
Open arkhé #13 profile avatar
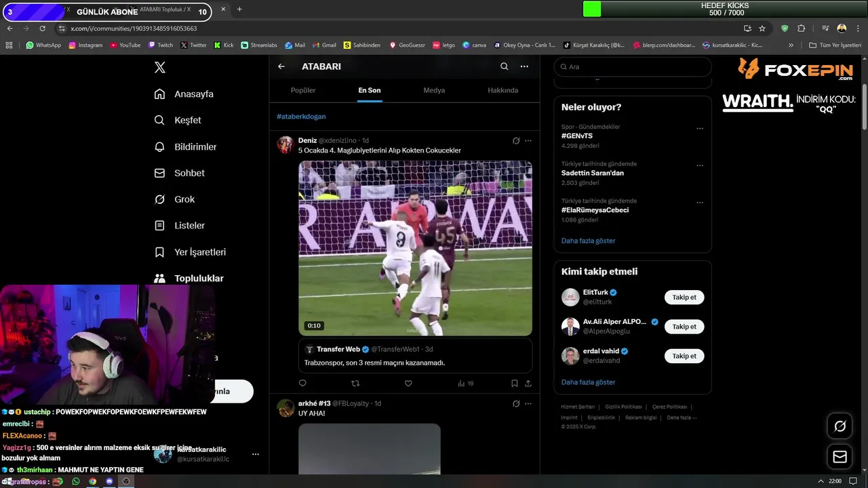coord(285,407)
